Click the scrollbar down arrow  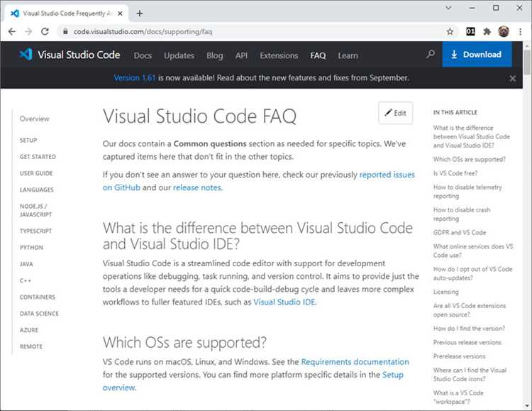click(527, 406)
